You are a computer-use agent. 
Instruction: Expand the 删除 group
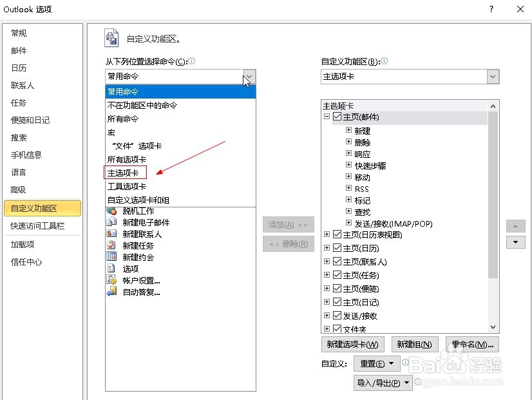(x=348, y=142)
